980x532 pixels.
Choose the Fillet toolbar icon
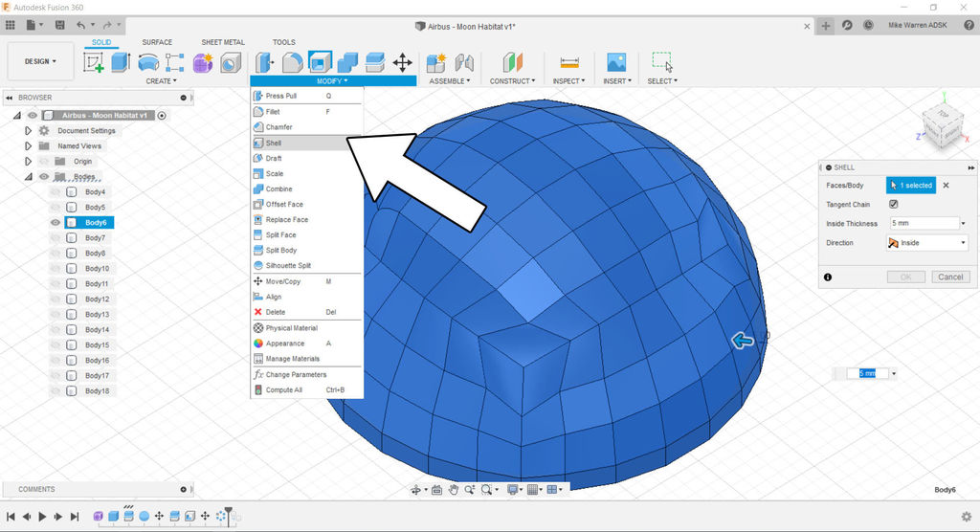tap(292, 62)
